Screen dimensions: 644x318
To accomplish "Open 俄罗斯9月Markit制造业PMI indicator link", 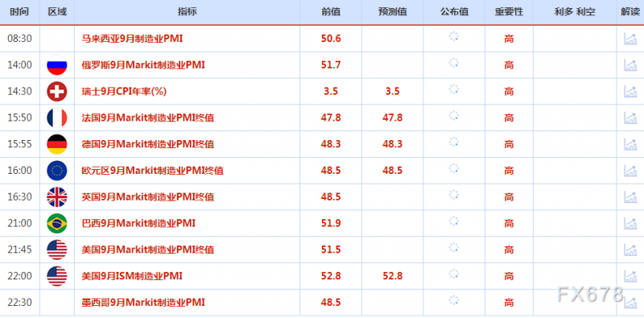I will [143, 65].
